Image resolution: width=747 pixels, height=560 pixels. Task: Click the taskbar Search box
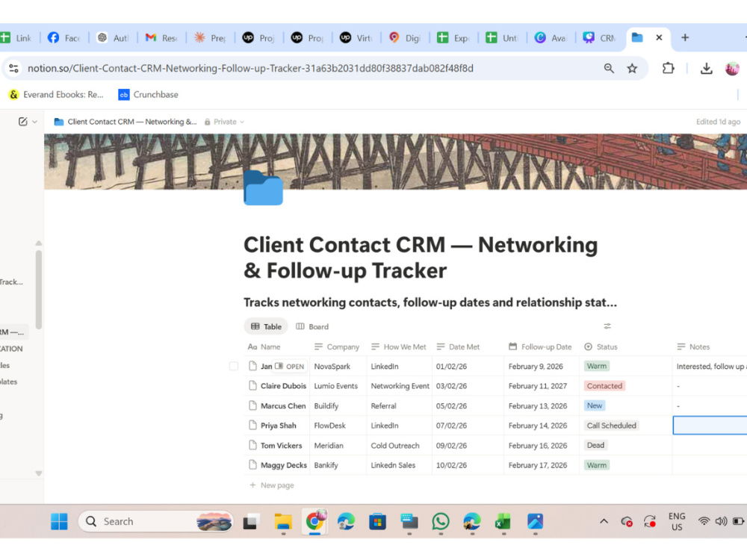155,521
